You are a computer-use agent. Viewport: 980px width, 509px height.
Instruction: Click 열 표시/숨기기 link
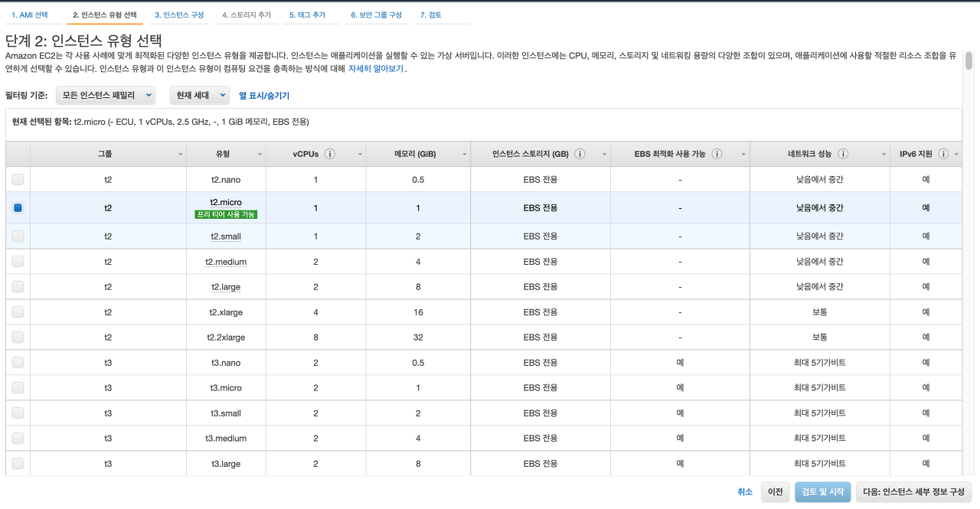point(264,96)
